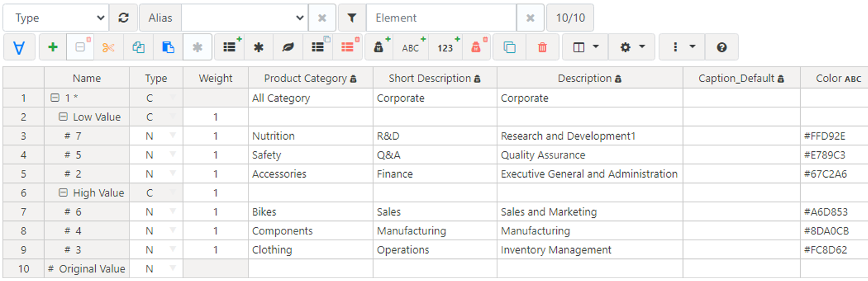Click the Weight column header

216,78
